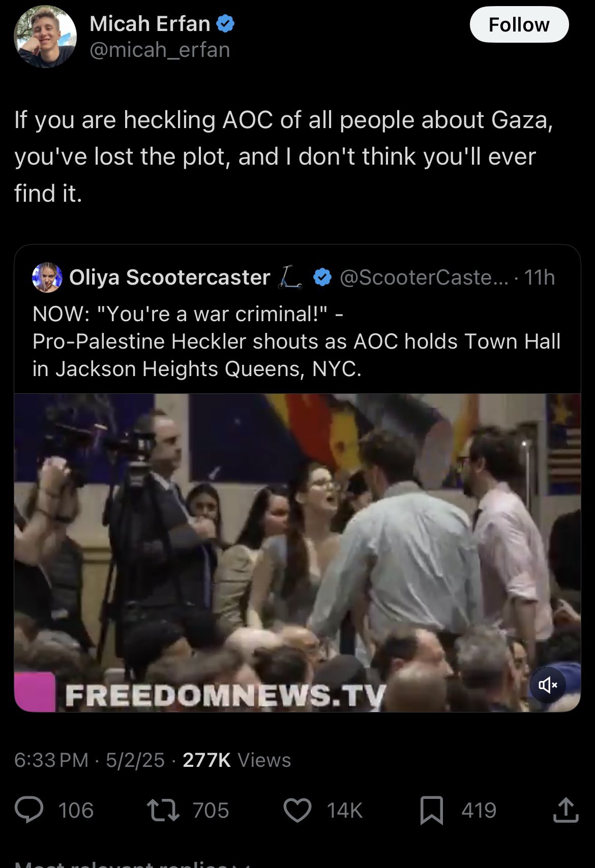Play the FreedomNews.TV video
Viewport: 595px width, 868px height.
pyautogui.click(x=297, y=552)
